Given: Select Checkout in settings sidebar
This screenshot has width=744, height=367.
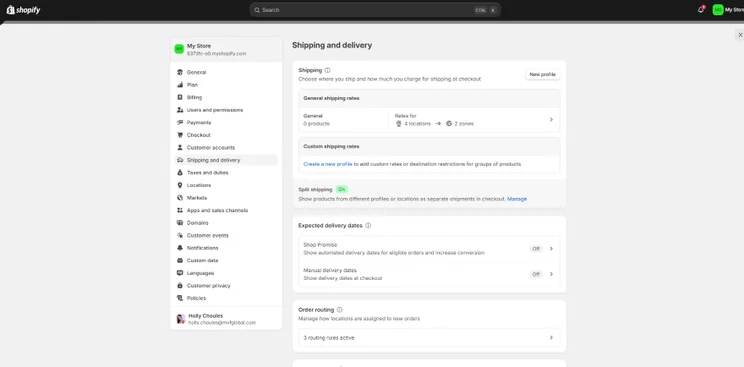Looking at the screenshot, I should point(226,135).
